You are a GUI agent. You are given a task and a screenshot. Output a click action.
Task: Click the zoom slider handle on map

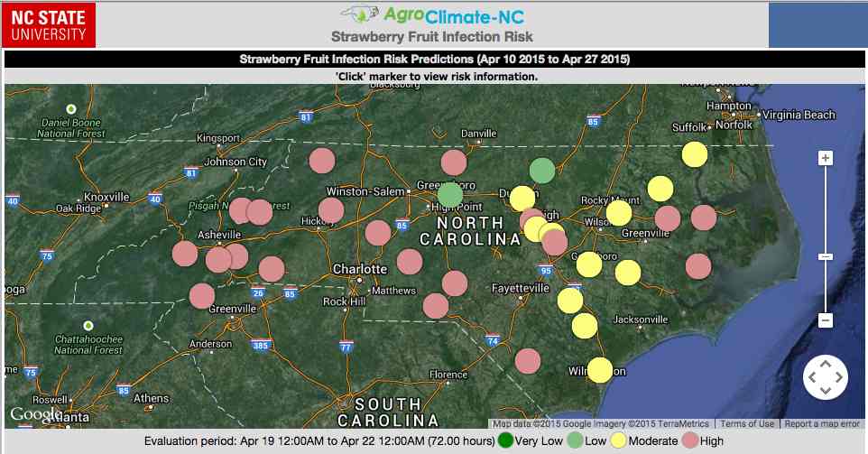(x=825, y=257)
